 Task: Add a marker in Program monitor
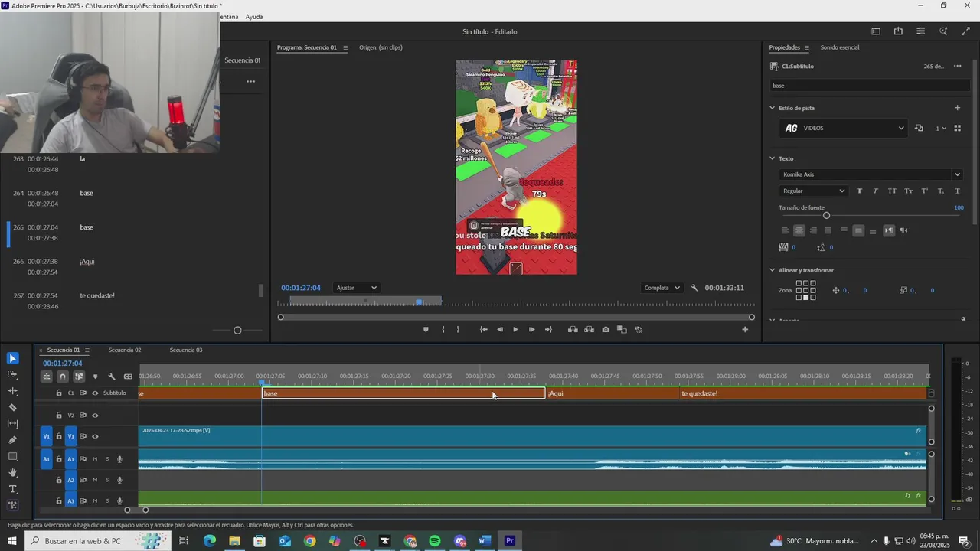426,329
